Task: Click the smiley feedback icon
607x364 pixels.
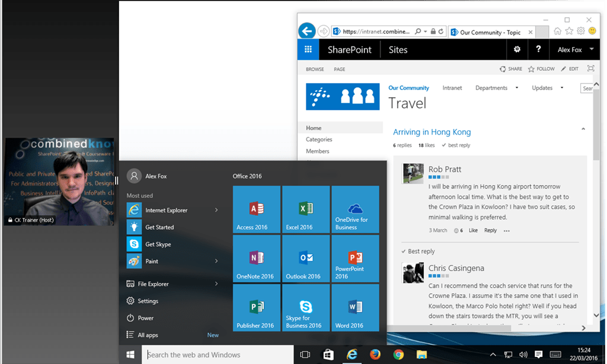Action: 592,31
